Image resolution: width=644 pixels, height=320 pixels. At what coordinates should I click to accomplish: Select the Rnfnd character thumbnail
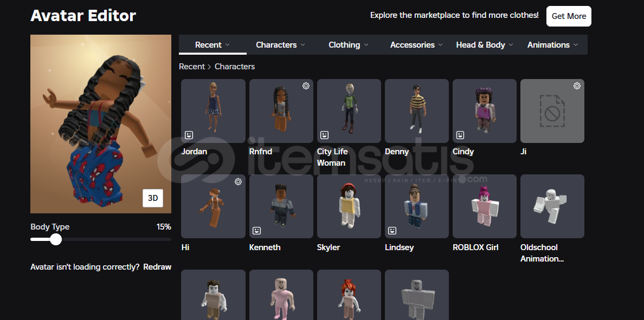pos(281,111)
